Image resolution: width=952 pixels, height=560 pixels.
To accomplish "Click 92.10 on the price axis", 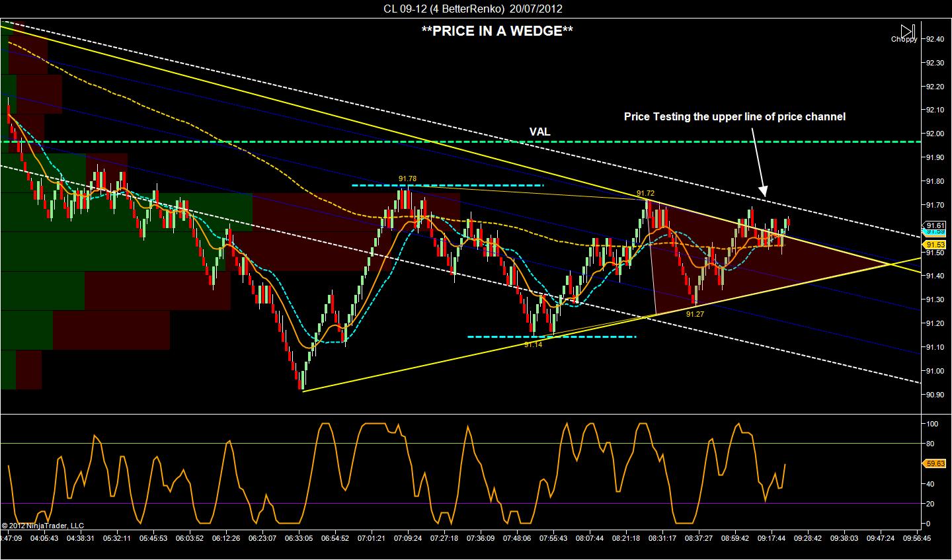I will pyautogui.click(x=935, y=110).
